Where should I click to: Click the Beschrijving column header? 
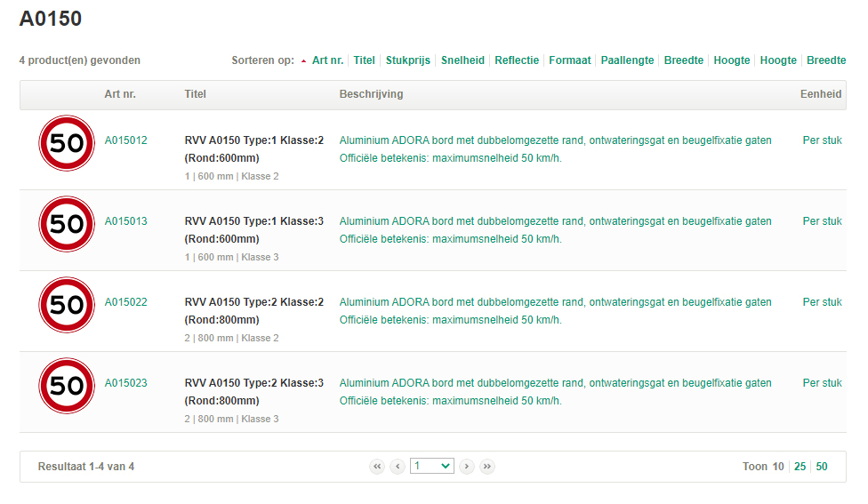tap(371, 94)
